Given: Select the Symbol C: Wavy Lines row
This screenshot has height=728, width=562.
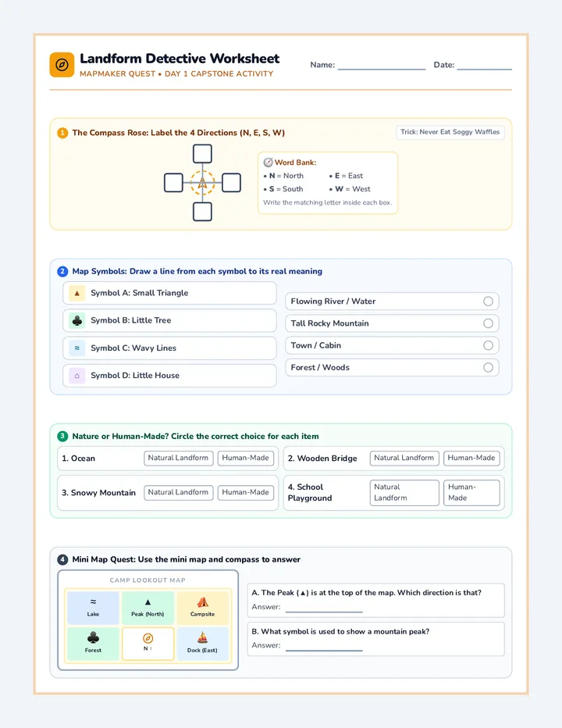Looking at the screenshot, I should click(x=170, y=348).
